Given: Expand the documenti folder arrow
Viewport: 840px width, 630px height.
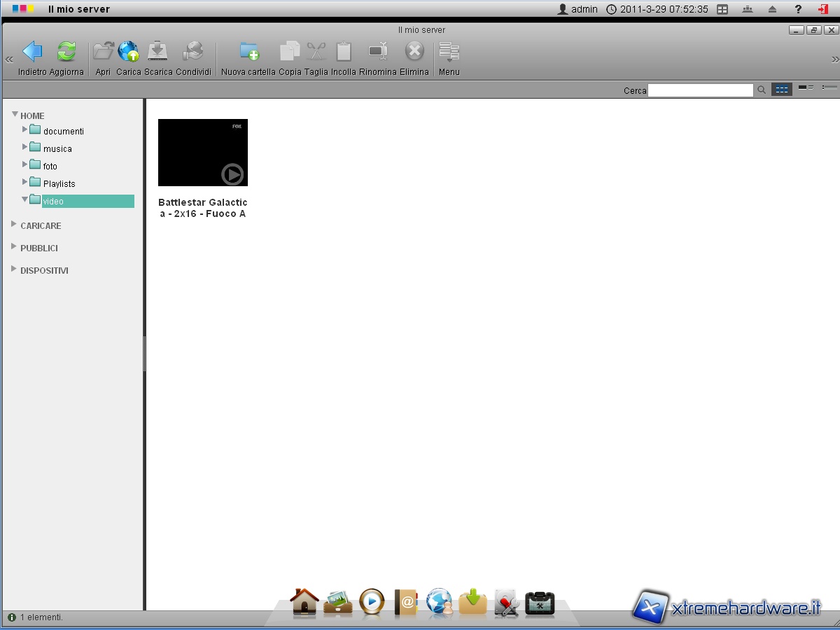Looking at the screenshot, I should [25, 129].
